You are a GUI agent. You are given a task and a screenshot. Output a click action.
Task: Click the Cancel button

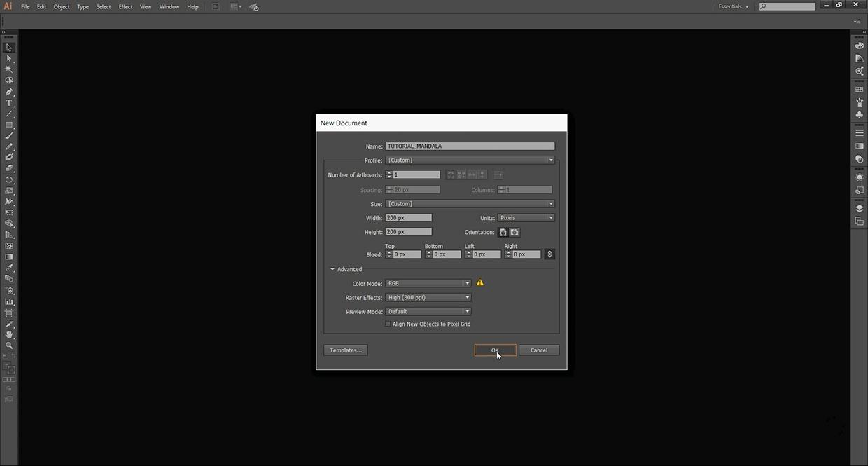[x=539, y=350]
